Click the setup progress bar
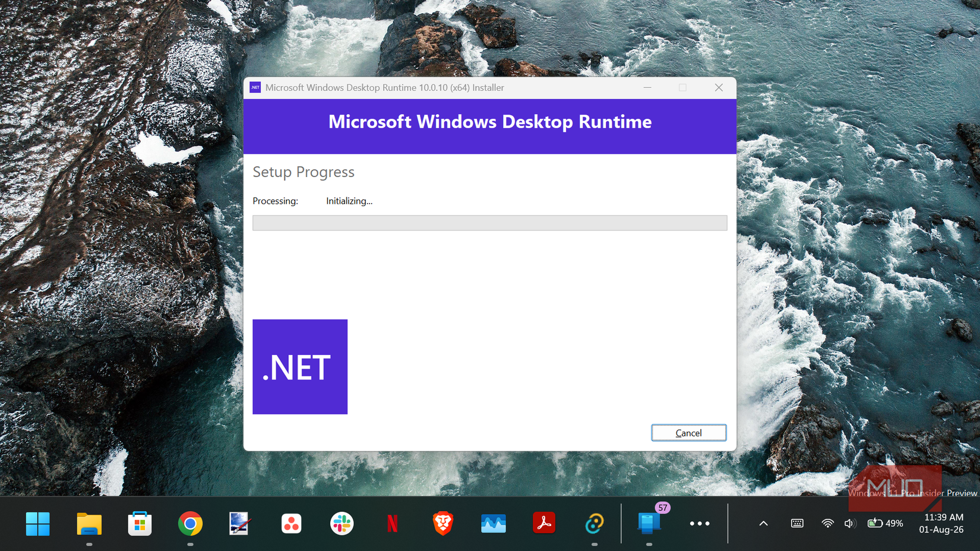The height and width of the screenshot is (551, 980). click(x=489, y=223)
